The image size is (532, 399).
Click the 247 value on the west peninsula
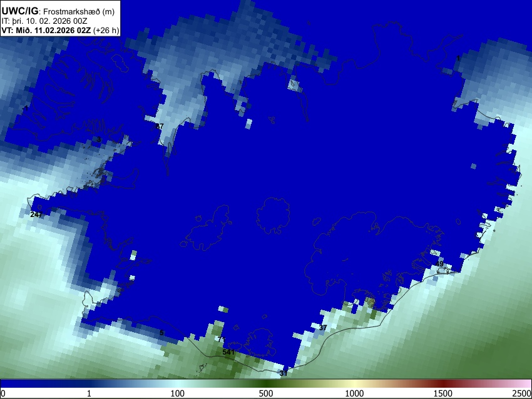[x=36, y=215]
